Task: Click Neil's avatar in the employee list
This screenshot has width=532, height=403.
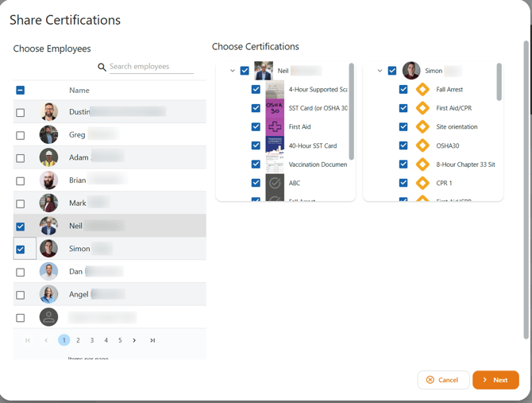Action: click(x=48, y=226)
